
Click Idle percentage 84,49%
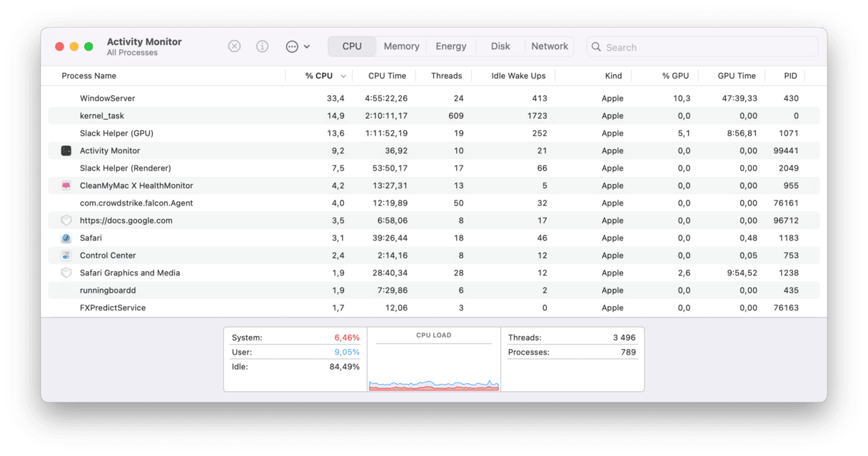pos(345,367)
